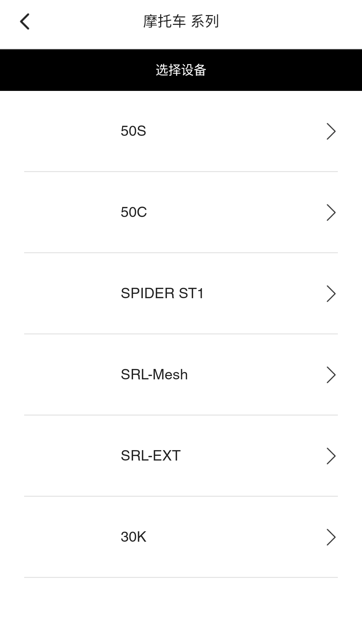Pick the SRL-EXT device name
Image resolution: width=362 pixels, height=644 pixels.
coord(151,456)
